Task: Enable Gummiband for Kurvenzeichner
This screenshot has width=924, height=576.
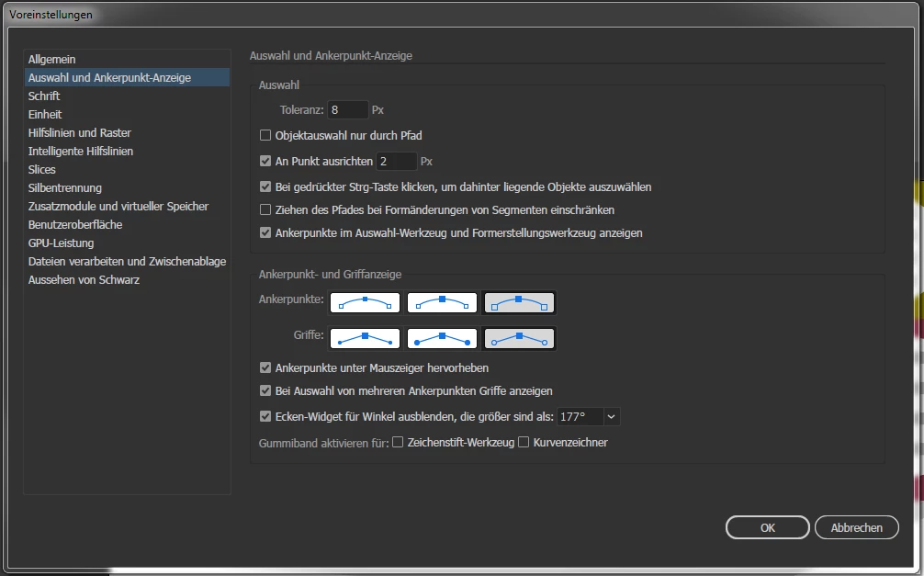Action: [524, 442]
